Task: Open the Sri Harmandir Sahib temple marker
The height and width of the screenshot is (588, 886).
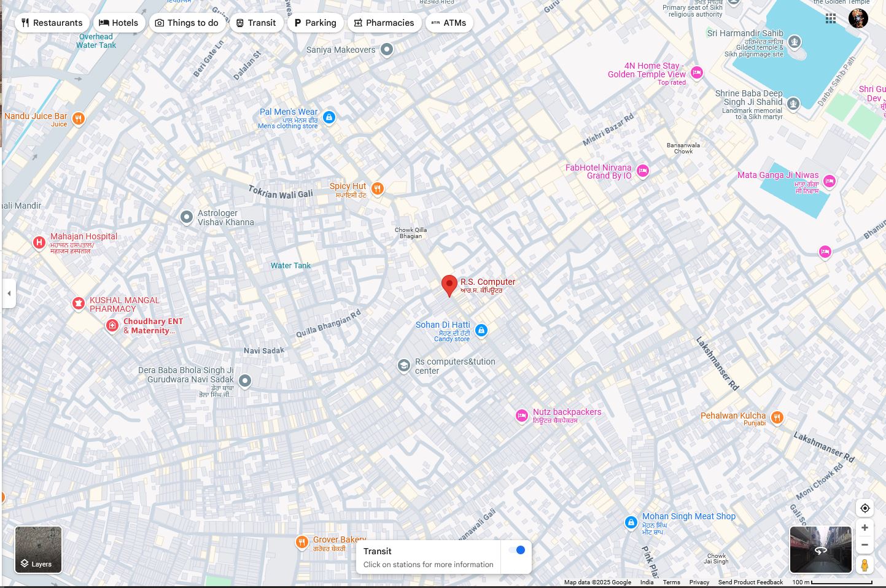Action: coord(795,42)
